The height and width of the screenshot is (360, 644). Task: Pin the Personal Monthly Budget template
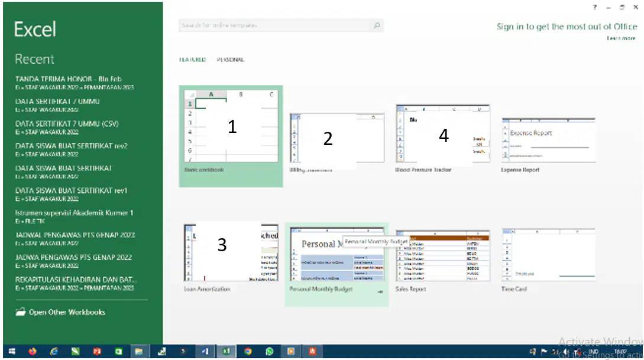[380, 291]
